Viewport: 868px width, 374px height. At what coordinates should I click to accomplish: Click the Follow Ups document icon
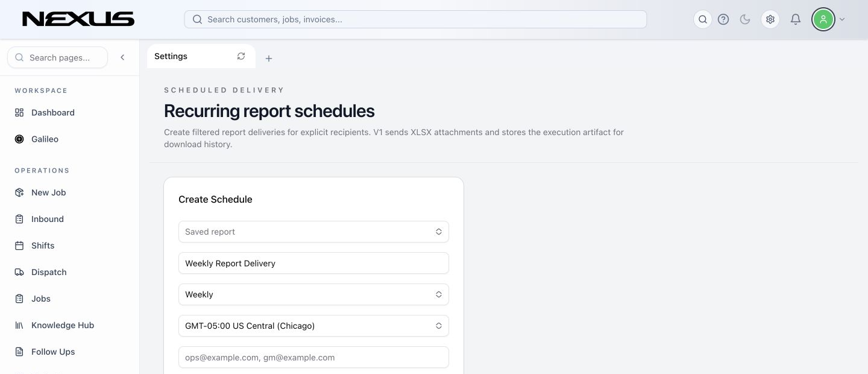pyautogui.click(x=19, y=352)
